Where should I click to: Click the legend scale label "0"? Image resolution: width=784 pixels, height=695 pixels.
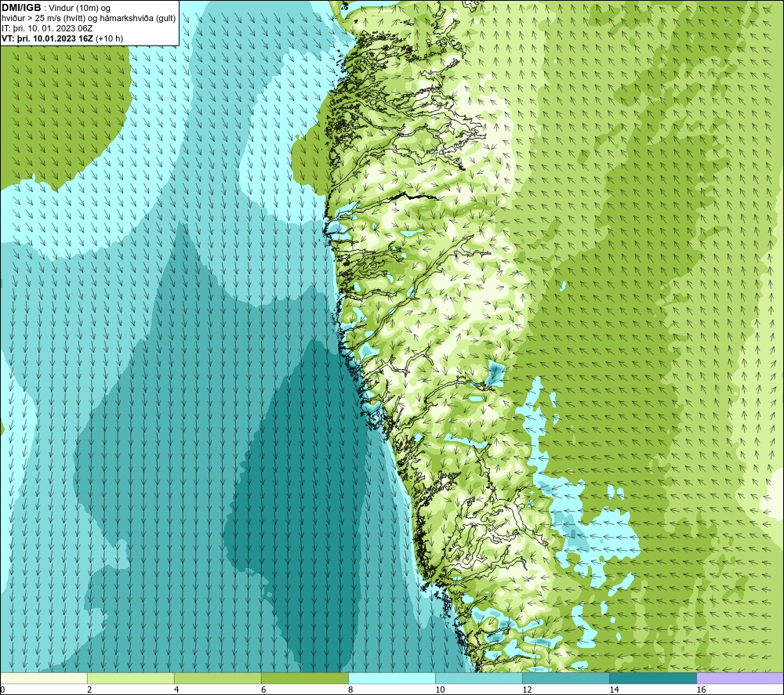(2, 690)
